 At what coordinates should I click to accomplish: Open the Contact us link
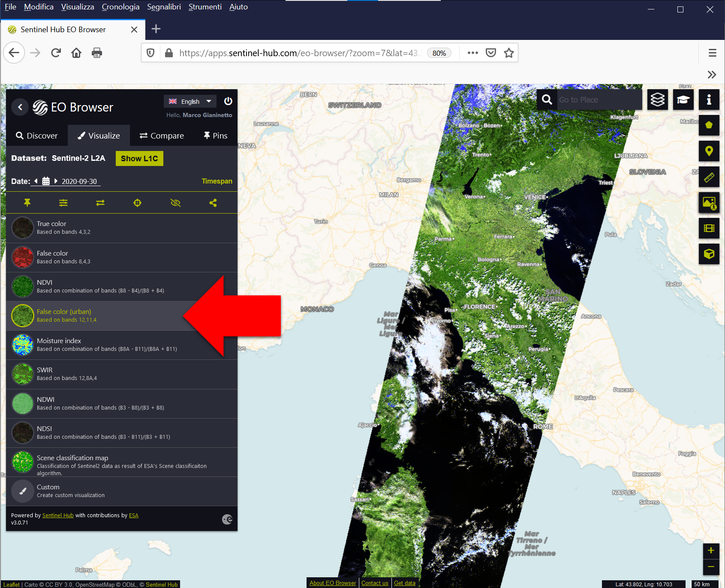click(x=375, y=583)
